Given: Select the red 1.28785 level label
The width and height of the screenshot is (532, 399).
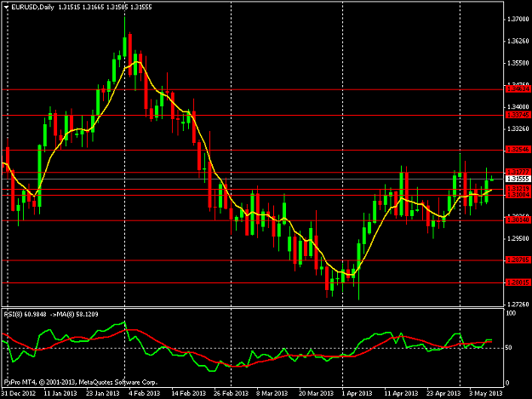Looking at the screenshot, I should point(518,260).
